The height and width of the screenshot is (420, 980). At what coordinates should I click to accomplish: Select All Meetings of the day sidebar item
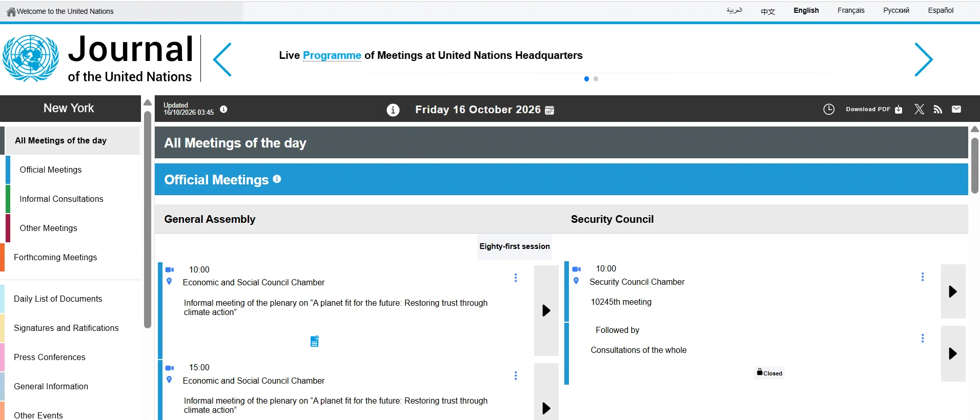pyautogui.click(x=70, y=140)
